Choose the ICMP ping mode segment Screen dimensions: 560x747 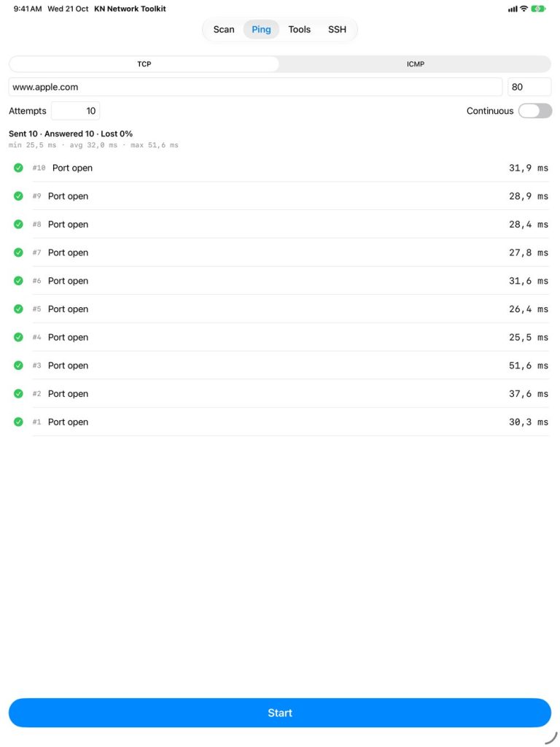(x=415, y=64)
